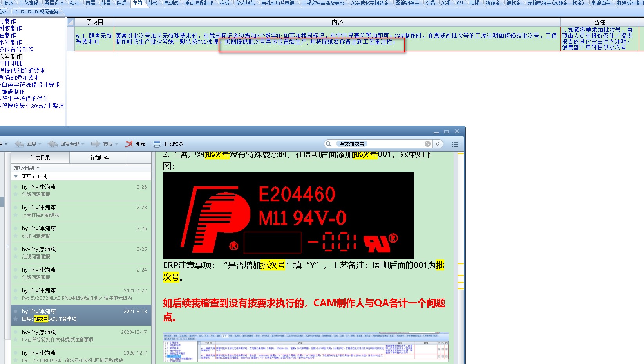Clear the mail search field
The image size is (644, 364).
(x=427, y=144)
